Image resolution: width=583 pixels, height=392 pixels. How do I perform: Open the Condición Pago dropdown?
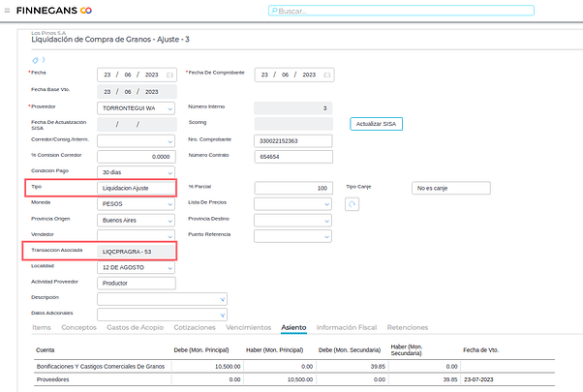169,171
